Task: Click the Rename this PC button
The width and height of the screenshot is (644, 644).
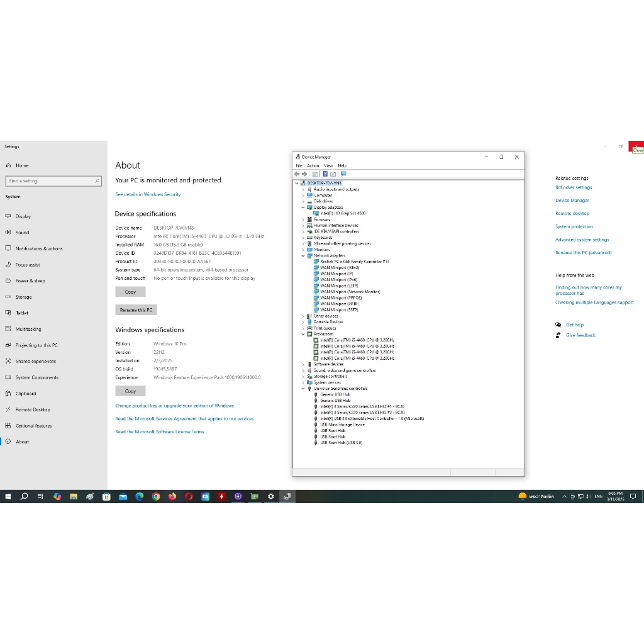Action: (x=136, y=310)
